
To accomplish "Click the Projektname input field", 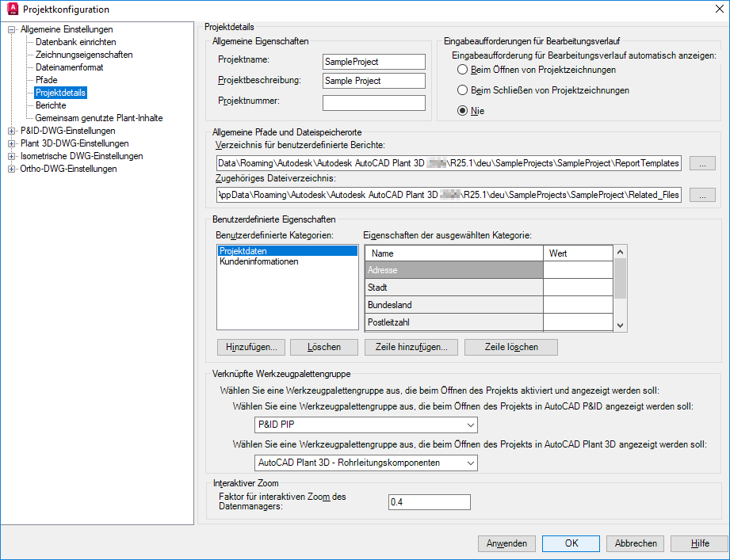I will coord(374,62).
